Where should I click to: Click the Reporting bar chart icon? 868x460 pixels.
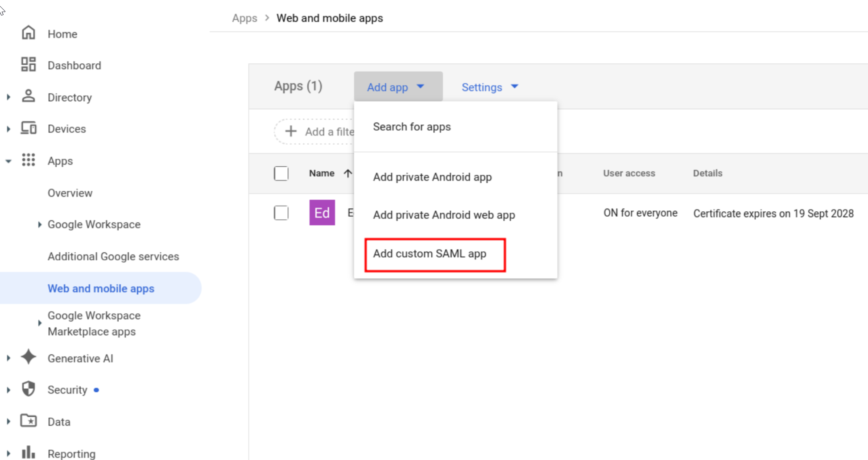click(x=29, y=452)
